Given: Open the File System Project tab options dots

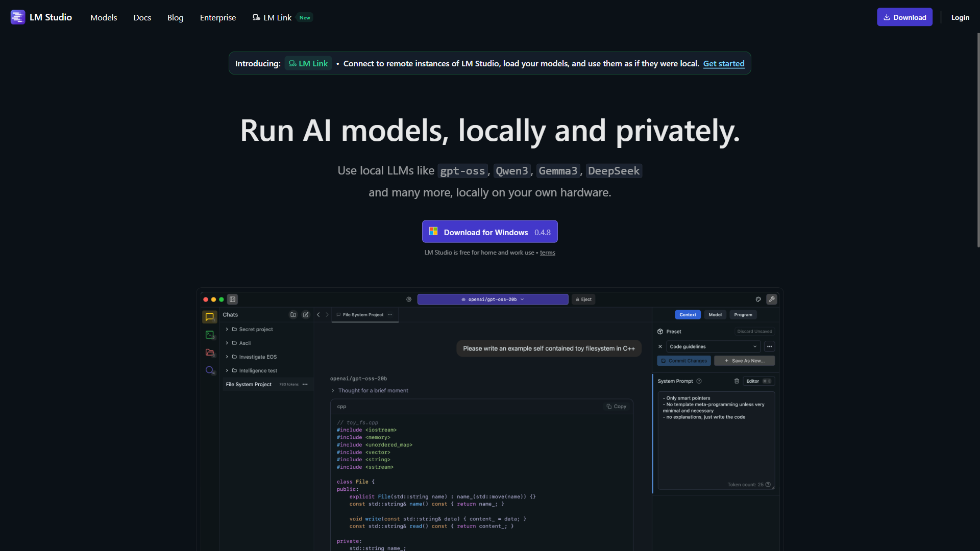Looking at the screenshot, I should coord(390,315).
